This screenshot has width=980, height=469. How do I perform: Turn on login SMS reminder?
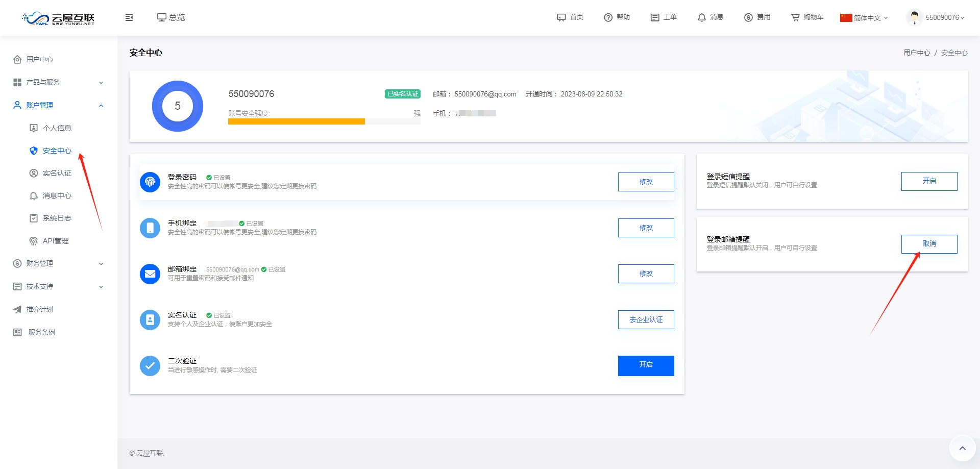(x=929, y=181)
